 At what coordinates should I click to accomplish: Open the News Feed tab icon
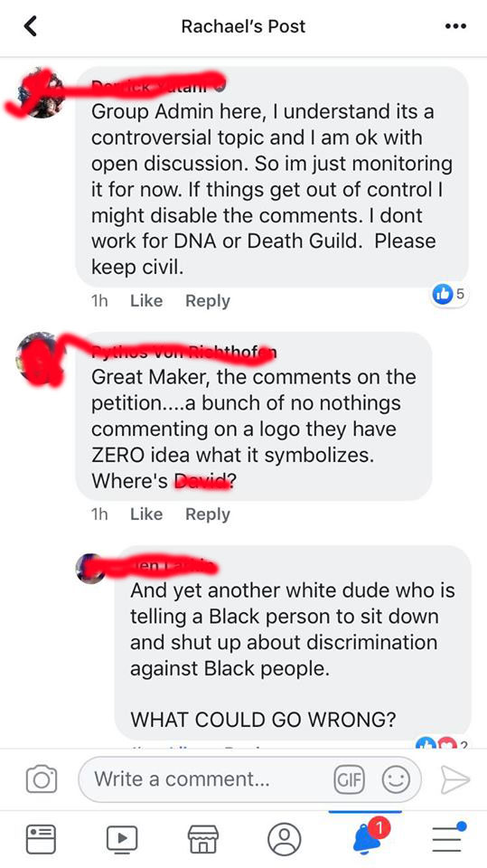pyautogui.click(x=42, y=839)
